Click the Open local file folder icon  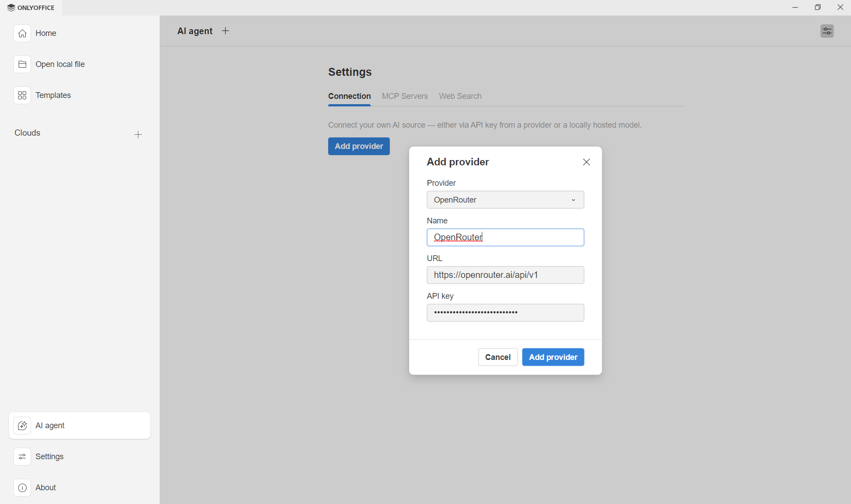click(22, 64)
